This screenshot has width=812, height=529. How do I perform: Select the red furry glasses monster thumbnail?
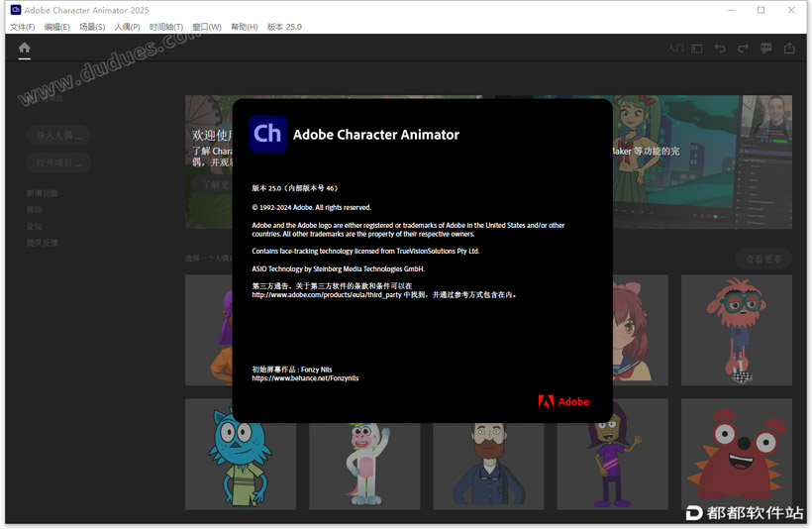[737, 330]
